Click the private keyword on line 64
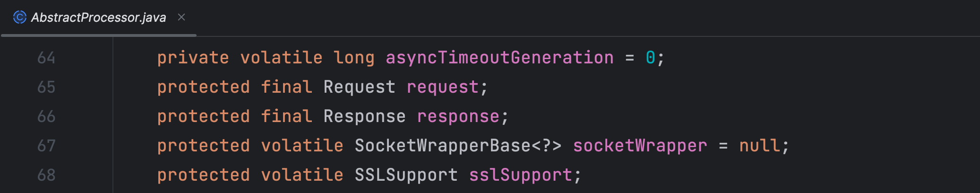The height and width of the screenshot is (193, 980). [x=193, y=58]
